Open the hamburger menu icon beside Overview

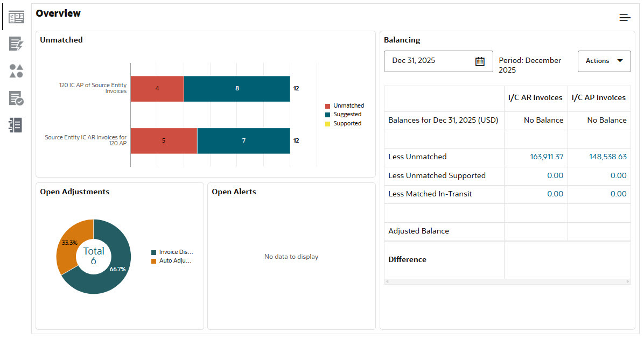(x=625, y=17)
